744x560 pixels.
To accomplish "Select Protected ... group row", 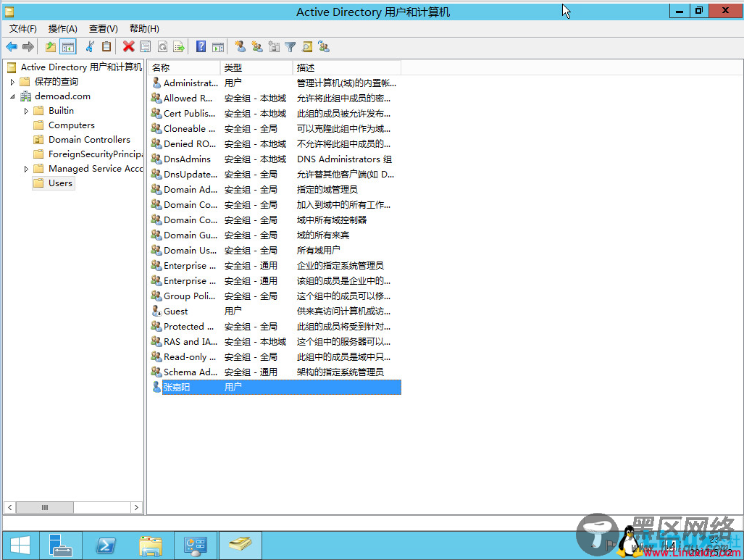I will pos(275,326).
